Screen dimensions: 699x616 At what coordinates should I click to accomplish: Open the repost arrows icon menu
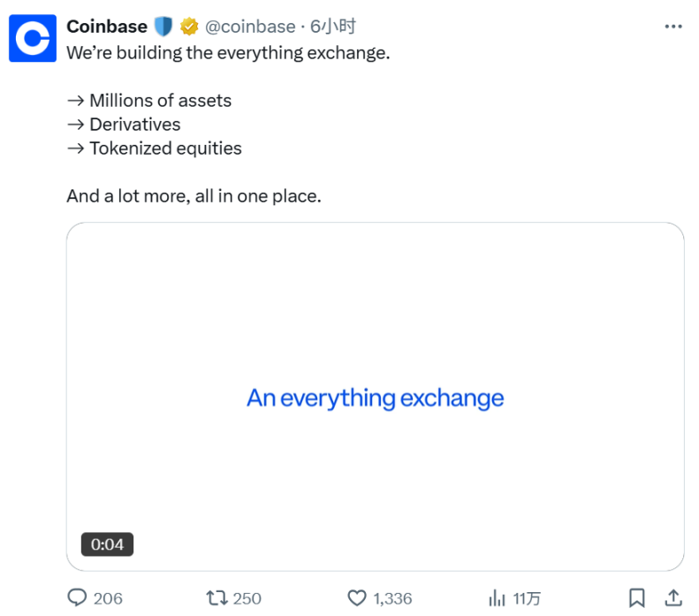(x=217, y=598)
